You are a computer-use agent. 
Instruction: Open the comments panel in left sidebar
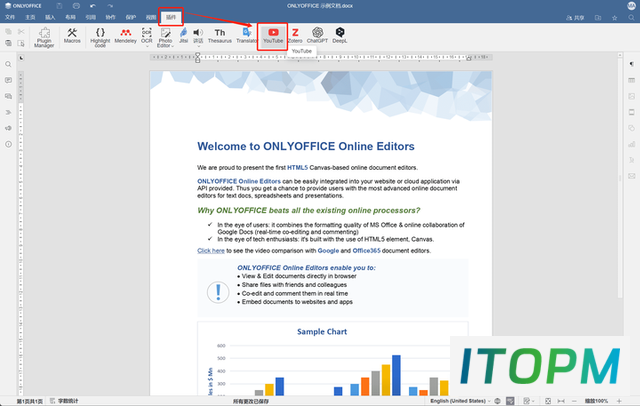(x=8, y=80)
